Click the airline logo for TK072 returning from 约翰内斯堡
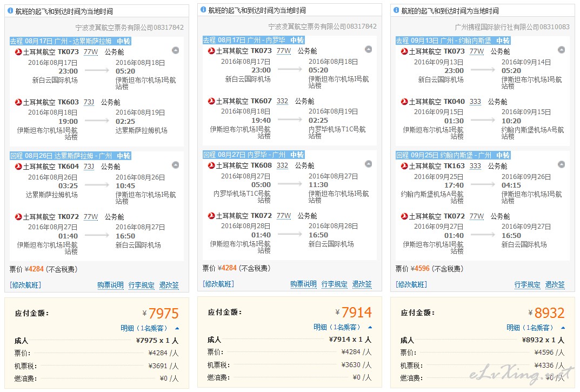Viewport: 580px width, 392px height. coord(405,216)
